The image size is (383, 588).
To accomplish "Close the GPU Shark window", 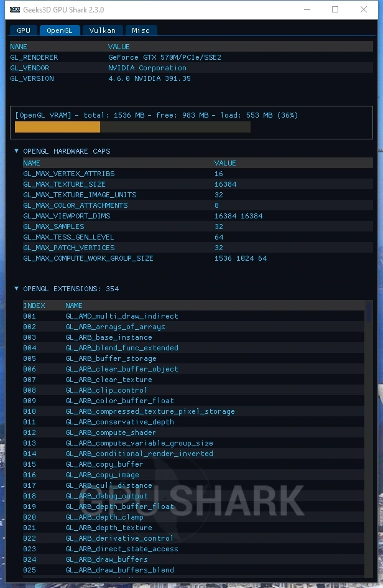I will [x=364, y=9].
